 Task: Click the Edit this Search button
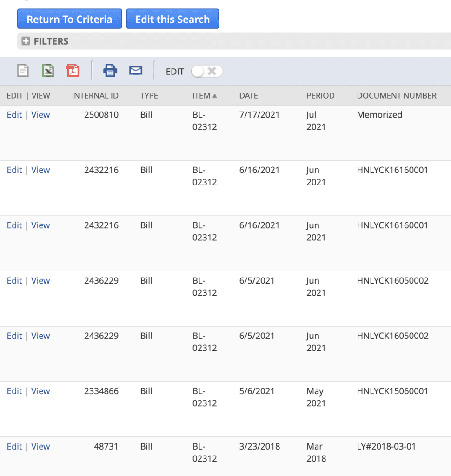click(x=172, y=20)
